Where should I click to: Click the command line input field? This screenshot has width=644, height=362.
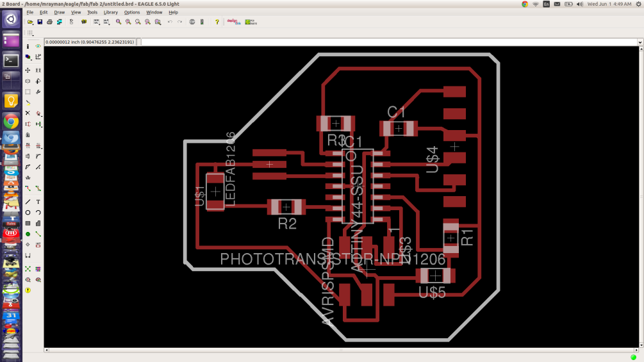tap(389, 42)
